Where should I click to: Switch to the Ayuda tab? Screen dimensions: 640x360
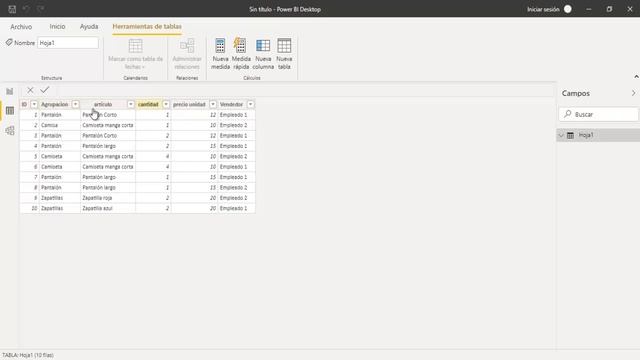[x=89, y=27]
